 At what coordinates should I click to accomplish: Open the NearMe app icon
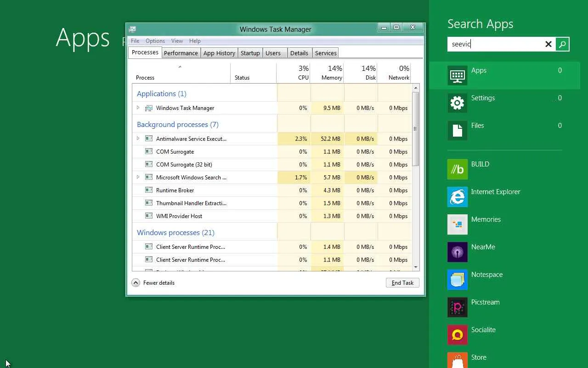coord(458,252)
